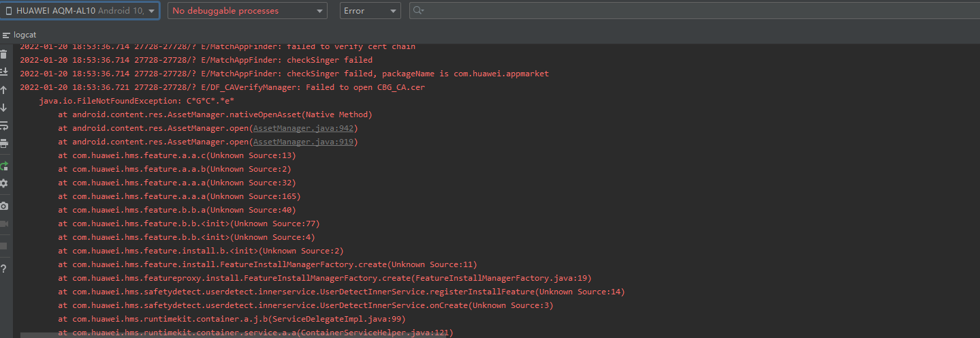Screen dimensions: 980x338
Task: Open the AssetManager.java:919 link
Action: [304, 142]
